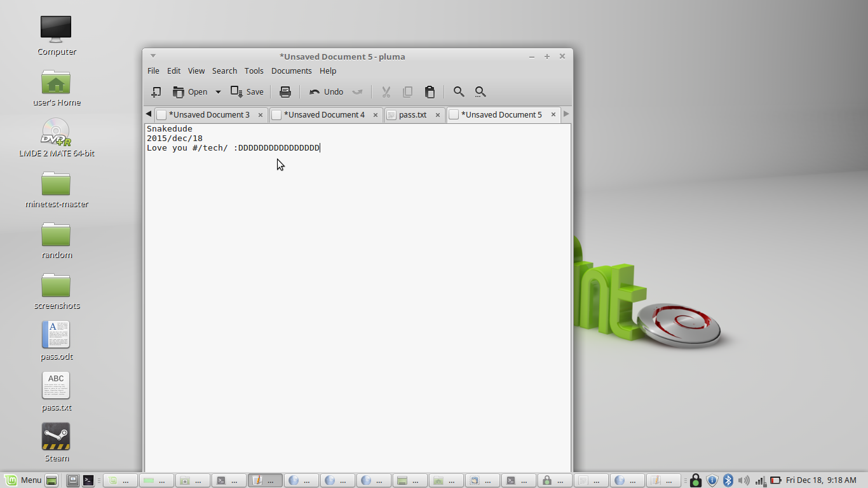Close the Unsaved Document 5 tab
868x488 pixels.
tap(553, 115)
